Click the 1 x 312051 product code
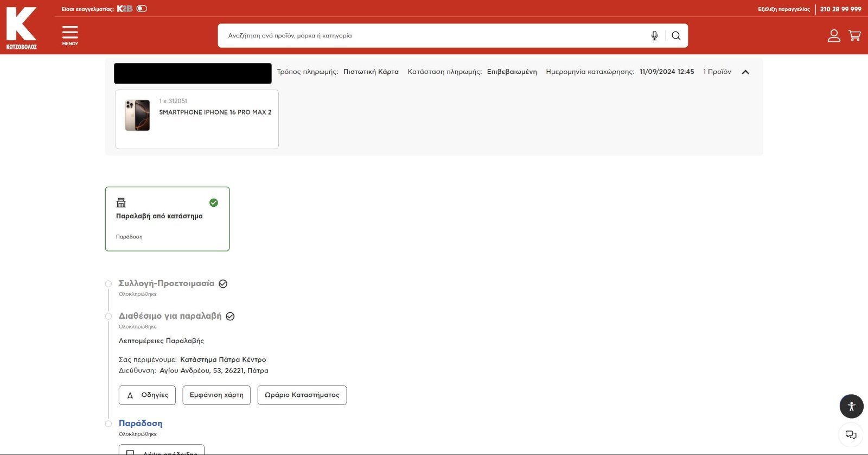868x455 pixels. tap(173, 101)
